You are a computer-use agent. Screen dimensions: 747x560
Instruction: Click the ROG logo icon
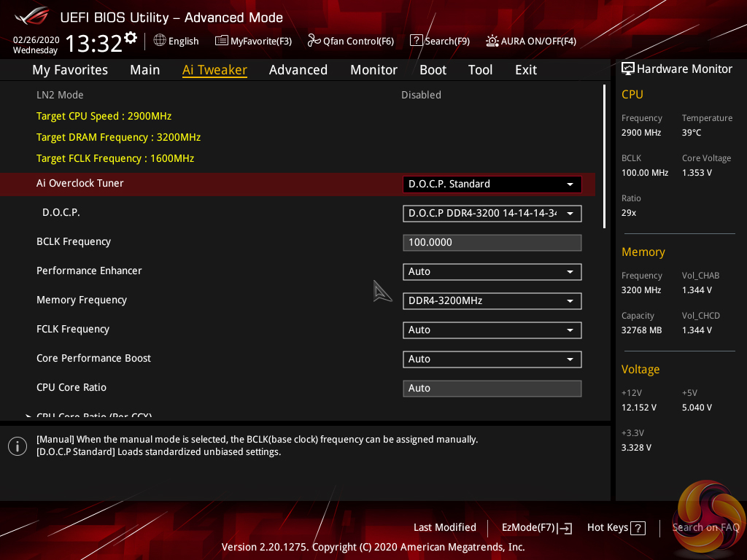(32, 16)
